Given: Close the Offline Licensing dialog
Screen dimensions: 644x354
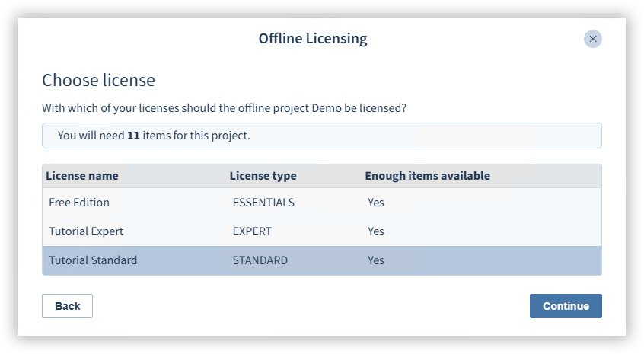Looking at the screenshot, I should click(x=592, y=39).
